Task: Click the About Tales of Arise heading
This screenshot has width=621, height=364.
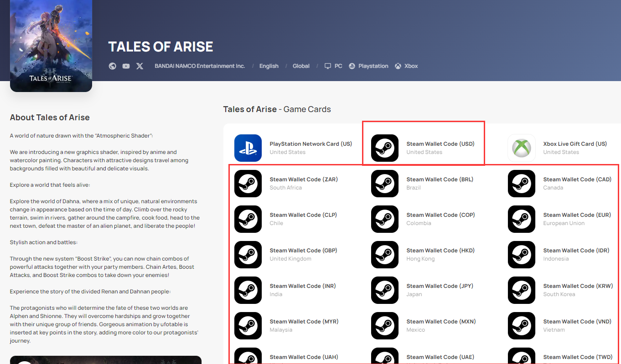Action: (50, 118)
